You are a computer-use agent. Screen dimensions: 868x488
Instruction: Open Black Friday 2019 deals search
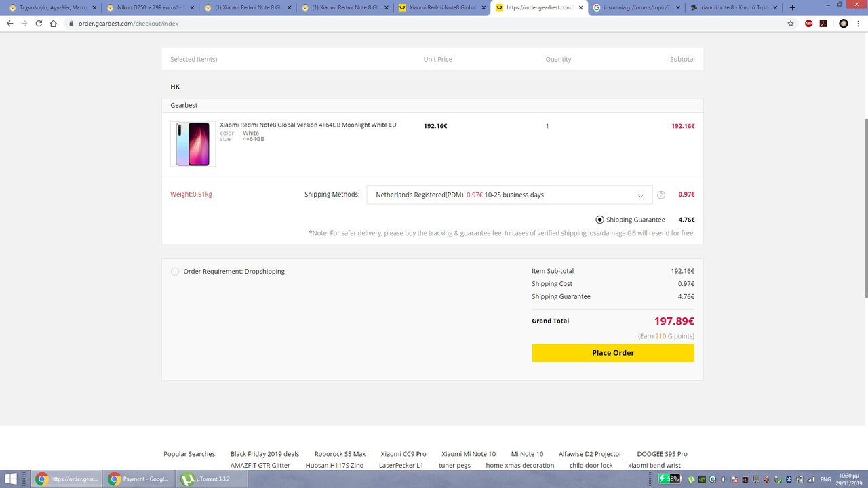(x=264, y=454)
